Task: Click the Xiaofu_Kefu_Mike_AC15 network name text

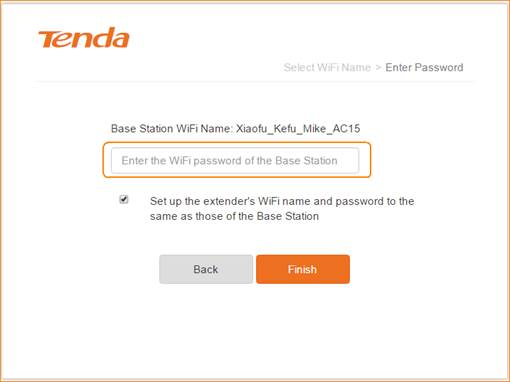Action: click(298, 129)
